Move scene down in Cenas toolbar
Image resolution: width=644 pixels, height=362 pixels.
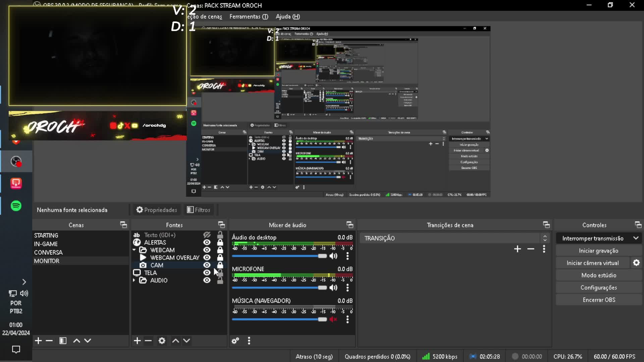pyautogui.click(x=88, y=341)
